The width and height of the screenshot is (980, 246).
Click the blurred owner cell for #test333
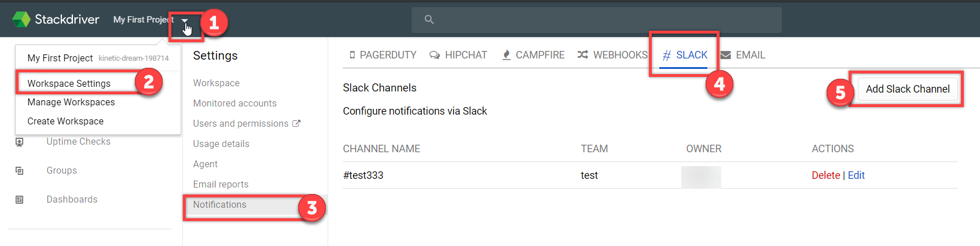click(701, 177)
